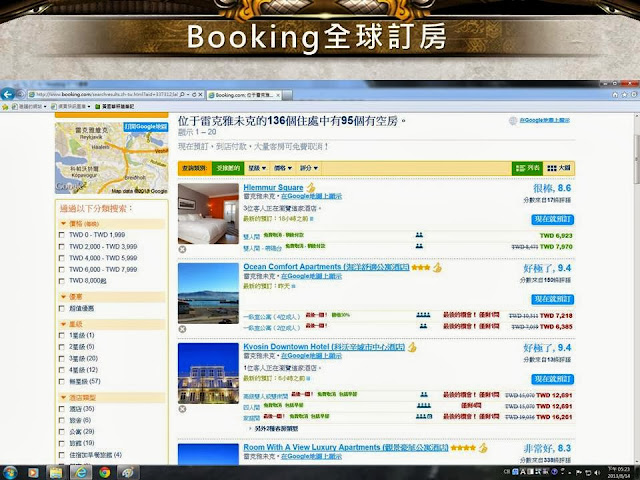640x480 pixels.
Task: Open the Hlemmur Square hotel link
Action: point(273,187)
